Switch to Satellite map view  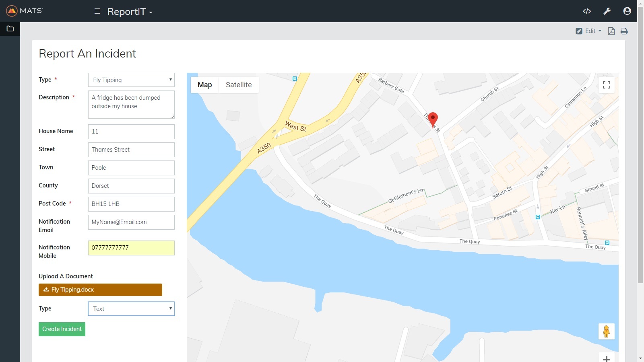coord(239,85)
